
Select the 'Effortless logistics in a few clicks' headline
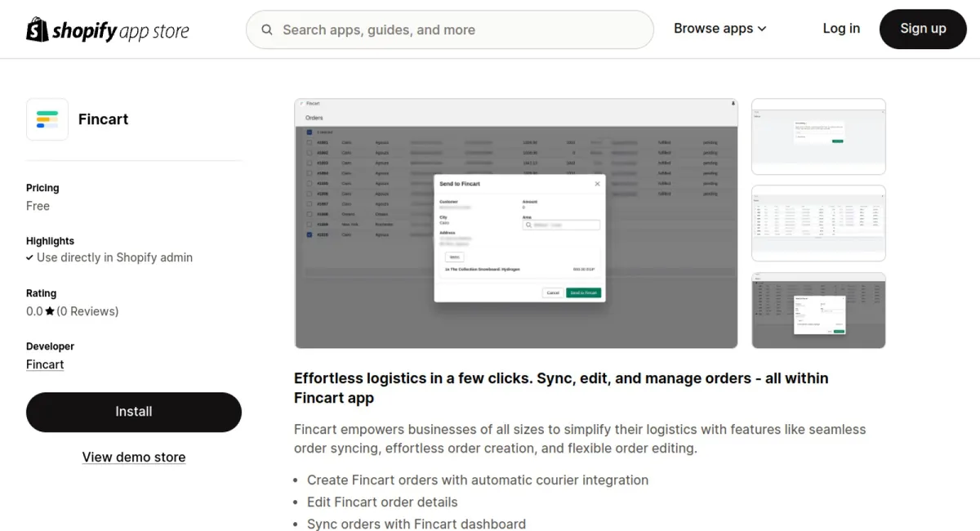coord(561,388)
